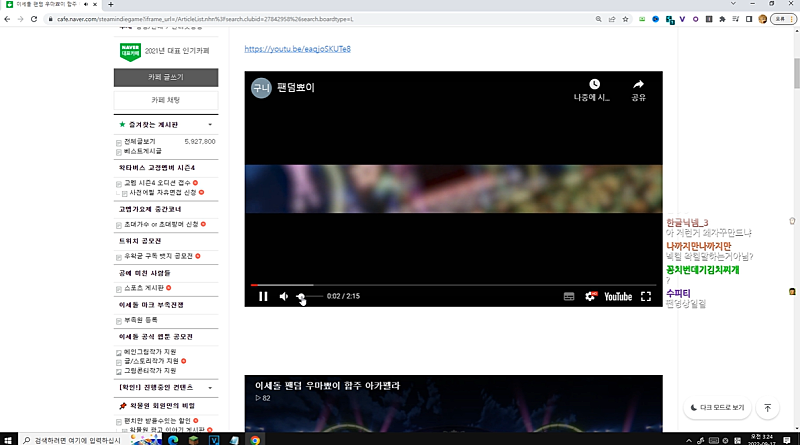Open the video title 팬덤뽀이
This screenshot has width=800, height=445.
tap(296, 87)
